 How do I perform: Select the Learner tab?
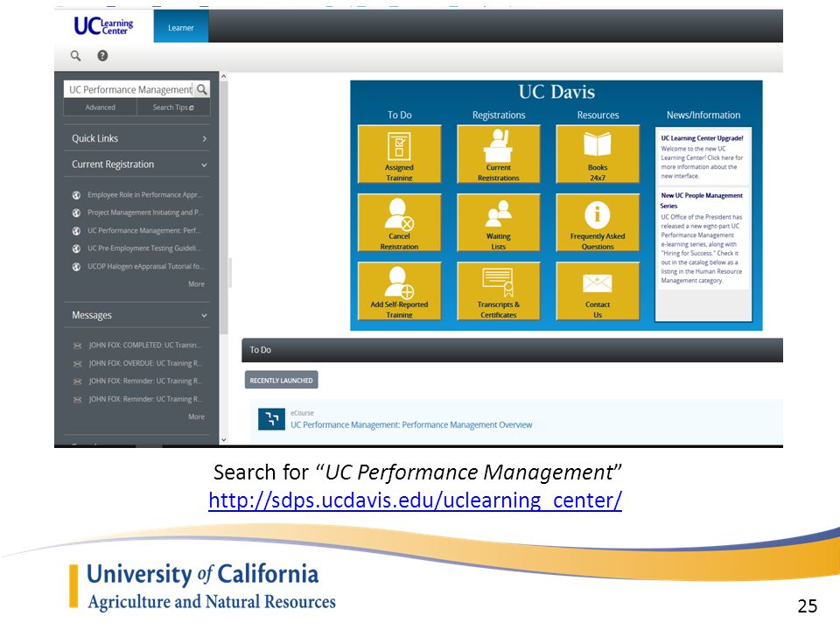(x=180, y=27)
